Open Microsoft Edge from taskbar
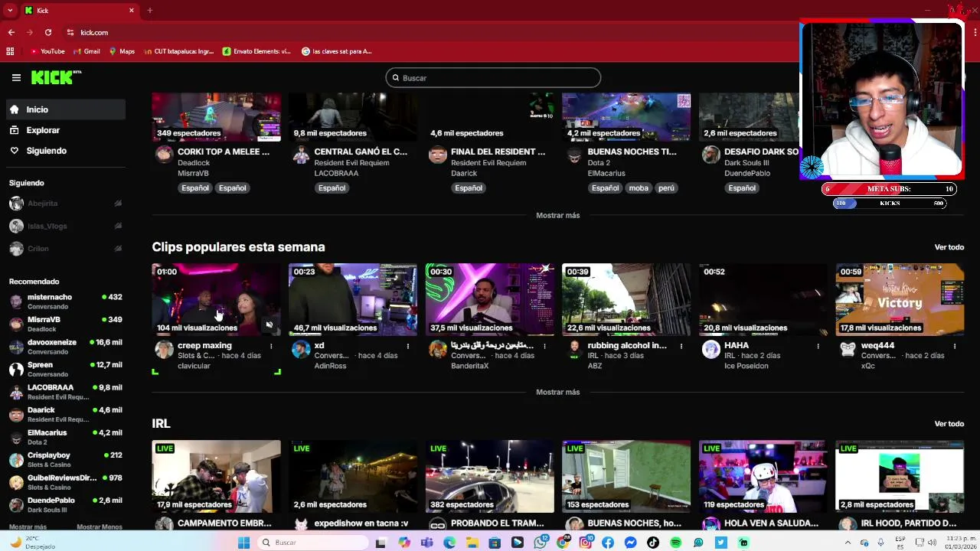The width and height of the screenshot is (980, 551). (x=449, y=542)
